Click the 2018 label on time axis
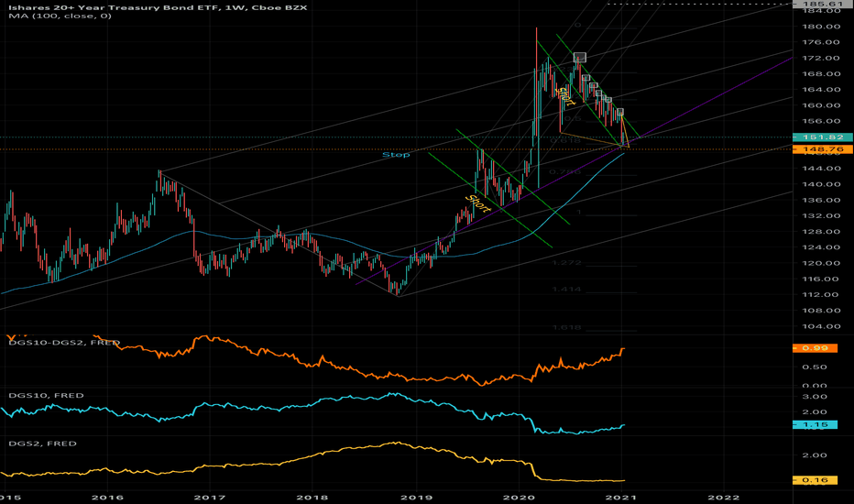 pyautogui.click(x=312, y=498)
